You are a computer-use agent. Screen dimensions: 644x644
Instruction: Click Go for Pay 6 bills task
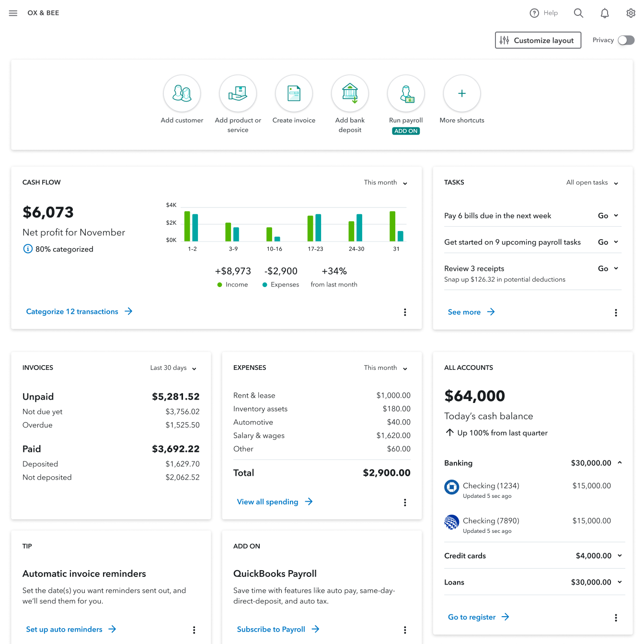tap(603, 216)
